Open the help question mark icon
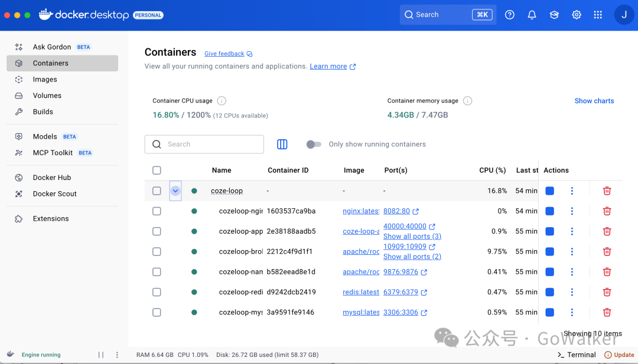The image size is (638, 364). pyautogui.click(x=509, y=15)
